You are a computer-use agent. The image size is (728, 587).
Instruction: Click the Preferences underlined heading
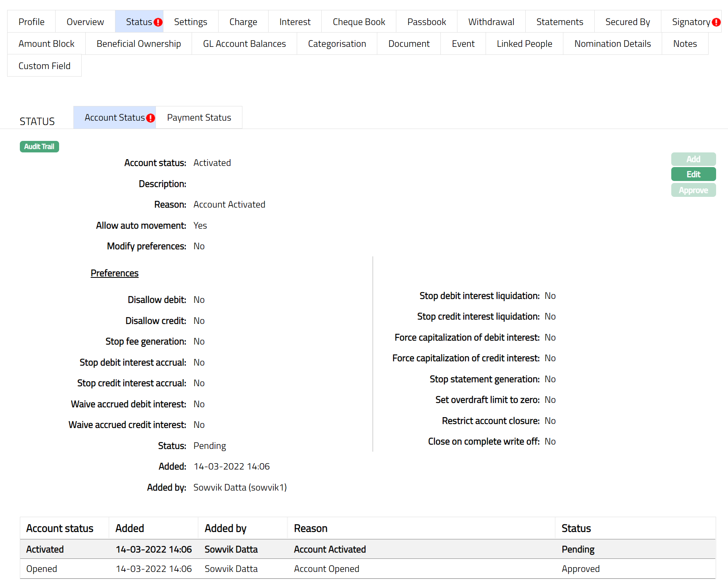(114, 273)
